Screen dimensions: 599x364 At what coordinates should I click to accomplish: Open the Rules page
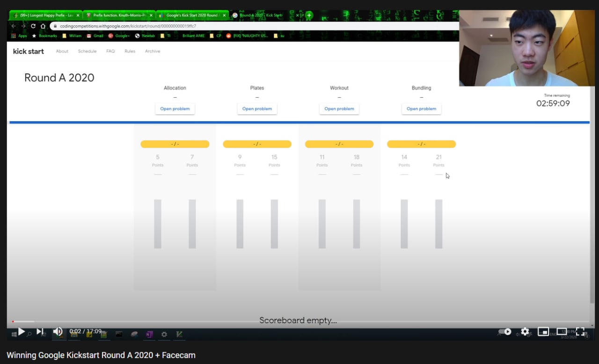click(130, 51)
